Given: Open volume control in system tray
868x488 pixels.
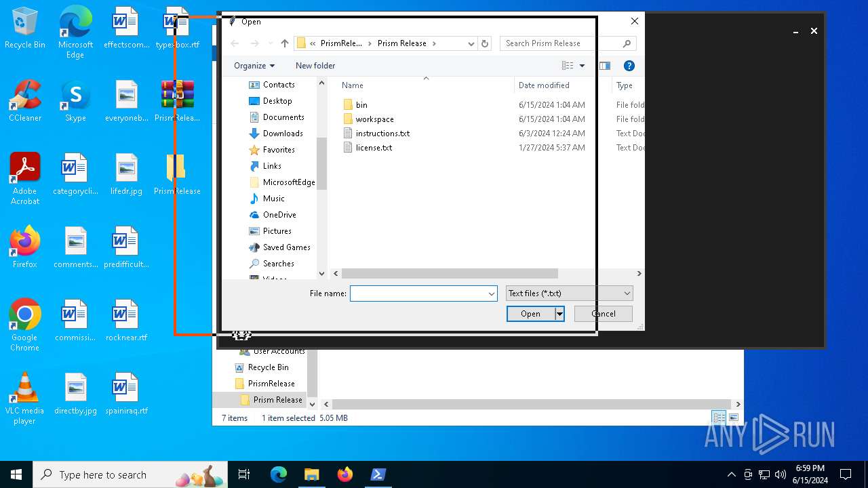Looking at the screenshot, I should 781,474.
